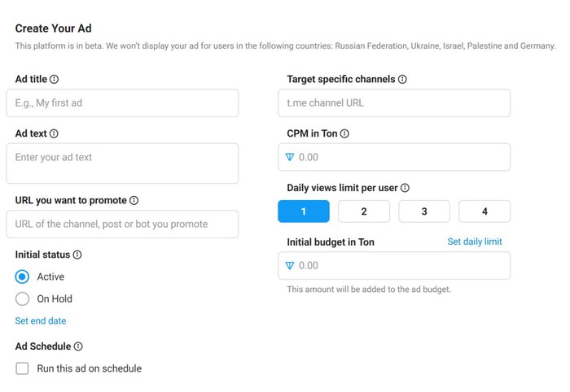
Task: Open the URL you want to promote info icon
Action: tap(134, 201)
